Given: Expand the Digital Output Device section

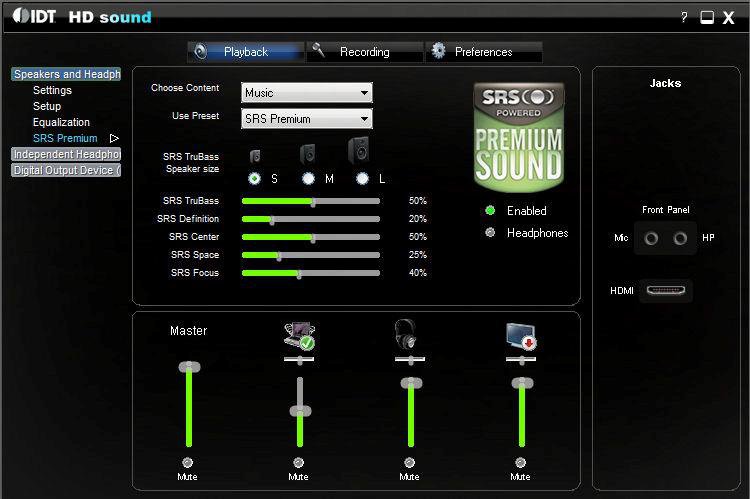Looking at the screenshot, I should coord(66,170).
